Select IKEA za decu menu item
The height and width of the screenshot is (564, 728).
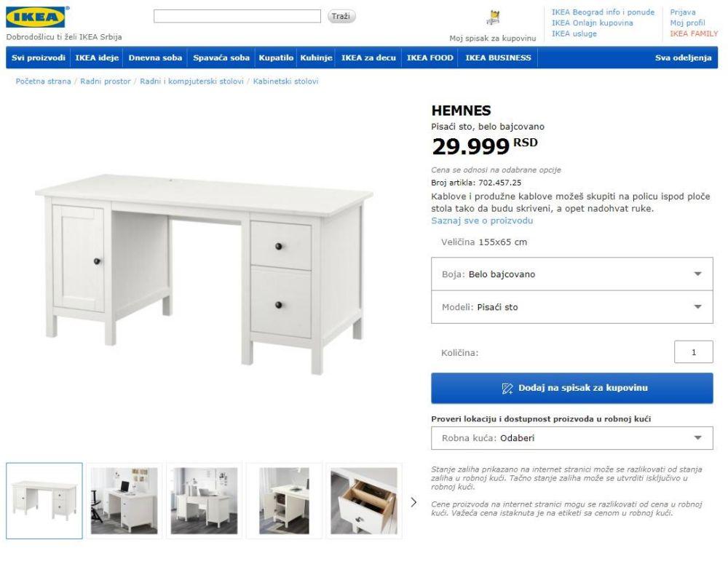pyautogui.click(x=368, y=57)
